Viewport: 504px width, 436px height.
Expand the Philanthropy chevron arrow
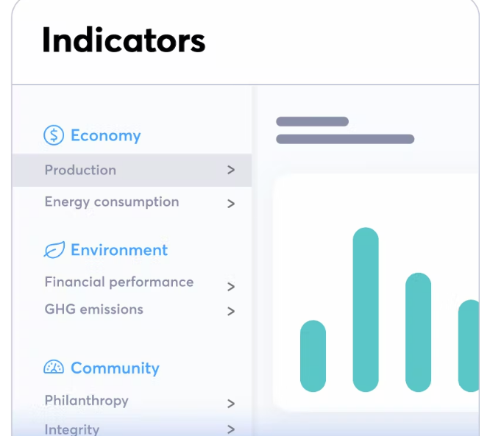point(231,404)
